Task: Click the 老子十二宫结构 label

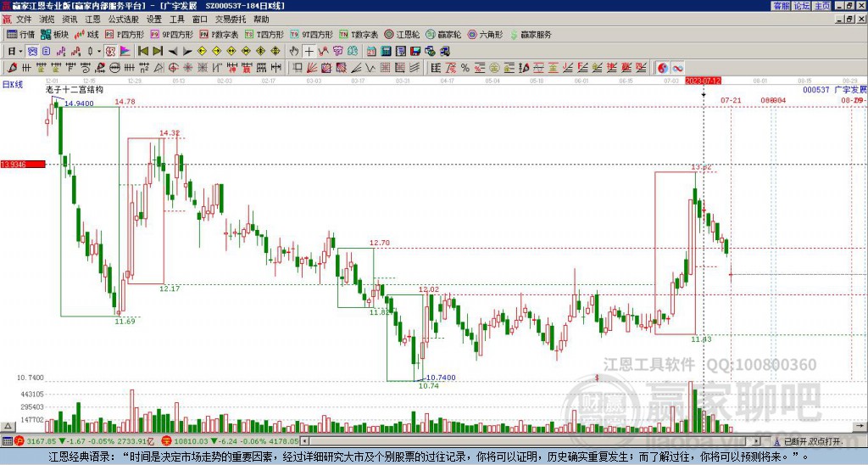Action: pyautogui.click(x=75, y=89)
